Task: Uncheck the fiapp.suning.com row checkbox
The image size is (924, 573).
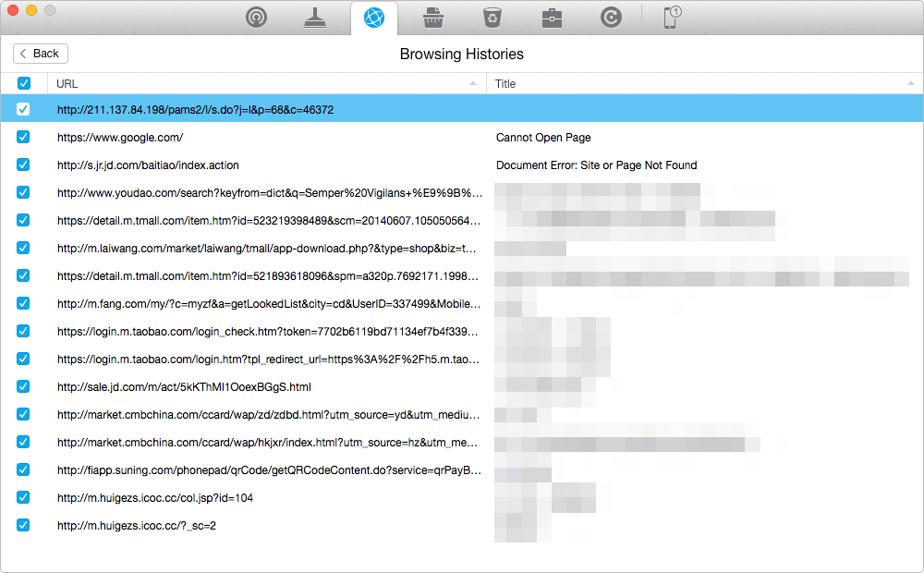Action: 23,469
